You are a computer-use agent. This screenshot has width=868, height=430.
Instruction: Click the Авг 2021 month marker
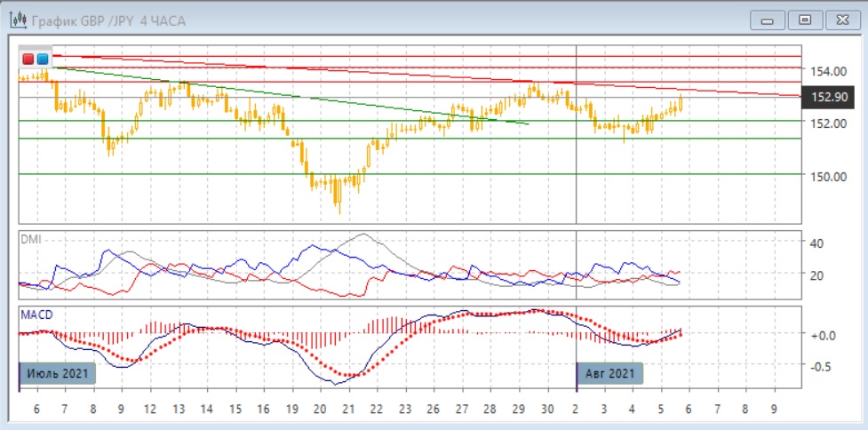point(610,374)
